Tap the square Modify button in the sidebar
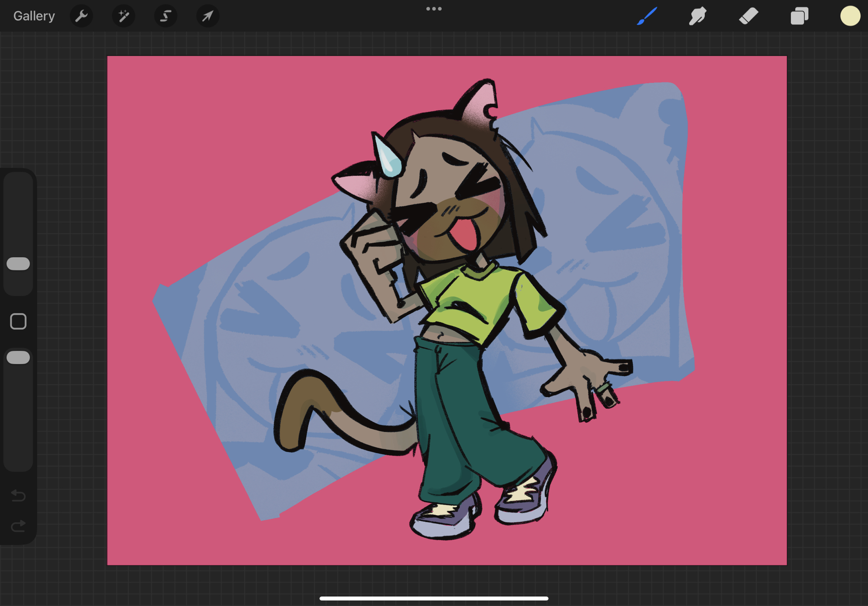Screen dimensions: 868x606 click(x=18, y=321)
